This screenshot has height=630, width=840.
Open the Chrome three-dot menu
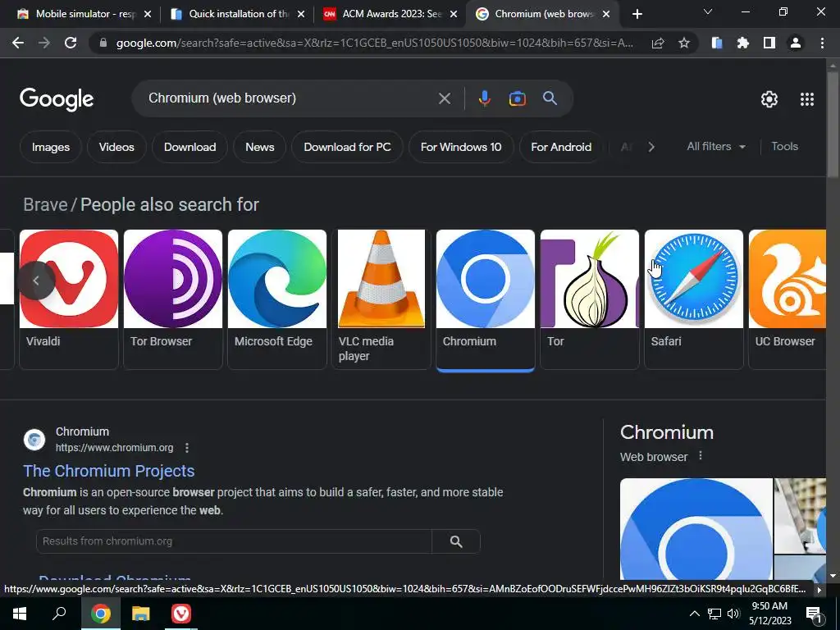822,43
